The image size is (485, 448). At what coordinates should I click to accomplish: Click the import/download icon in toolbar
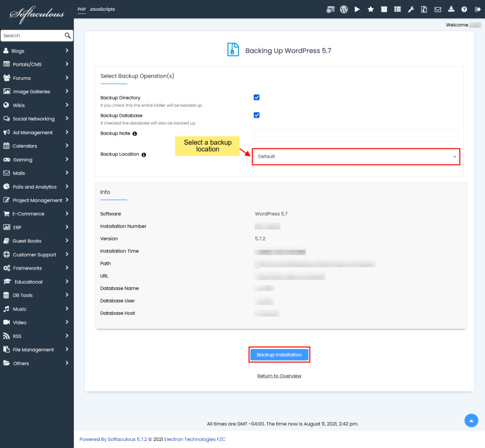tap(451, 9)
